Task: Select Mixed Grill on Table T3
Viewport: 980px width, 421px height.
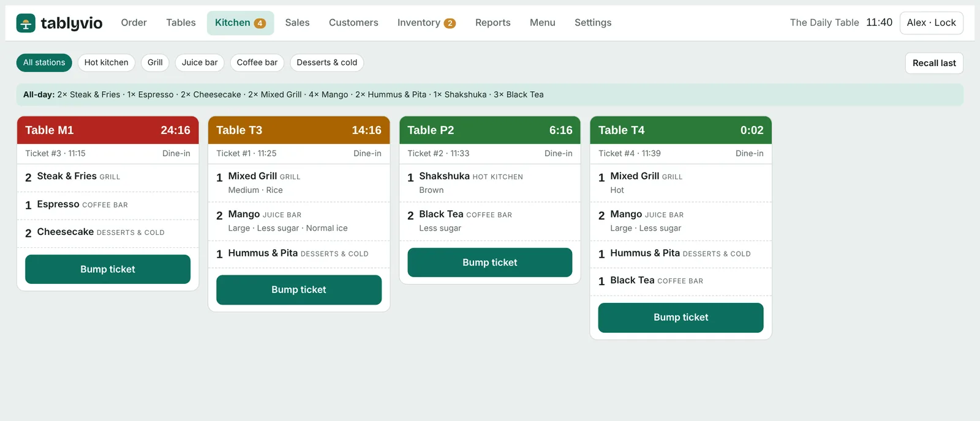Action: pyautogui.click(x=299, y=183)
